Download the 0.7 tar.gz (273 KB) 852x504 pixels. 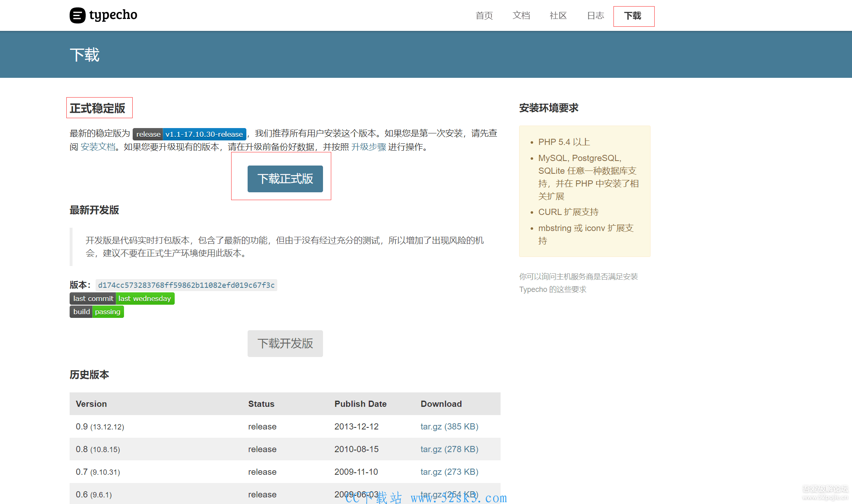(x=449, y=472)
